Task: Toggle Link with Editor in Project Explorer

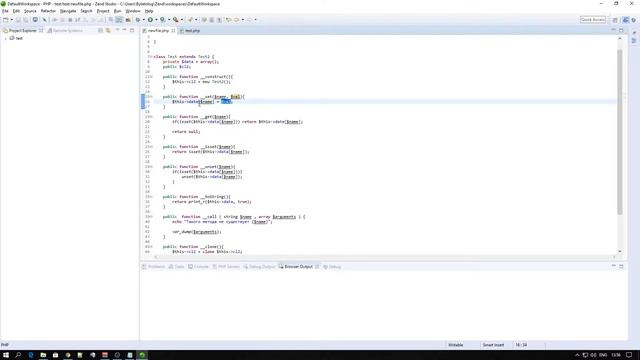Action: (x=108, y=31)
